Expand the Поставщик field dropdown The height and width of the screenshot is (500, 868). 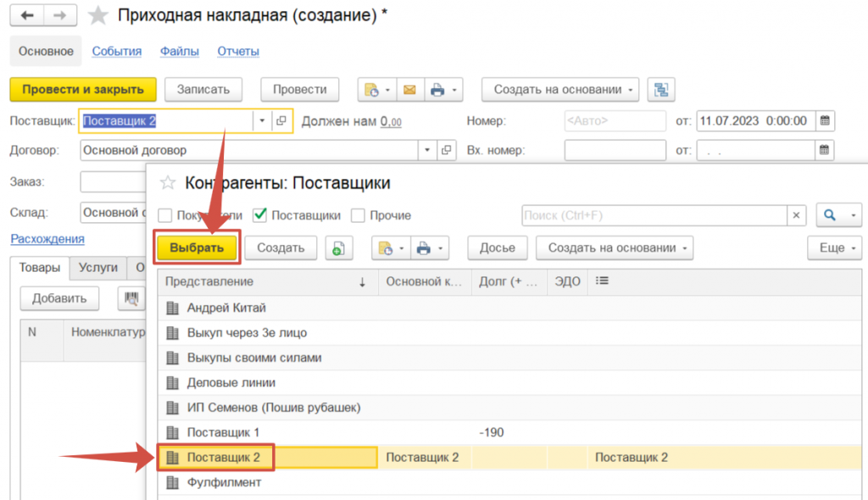click(262, 121)
